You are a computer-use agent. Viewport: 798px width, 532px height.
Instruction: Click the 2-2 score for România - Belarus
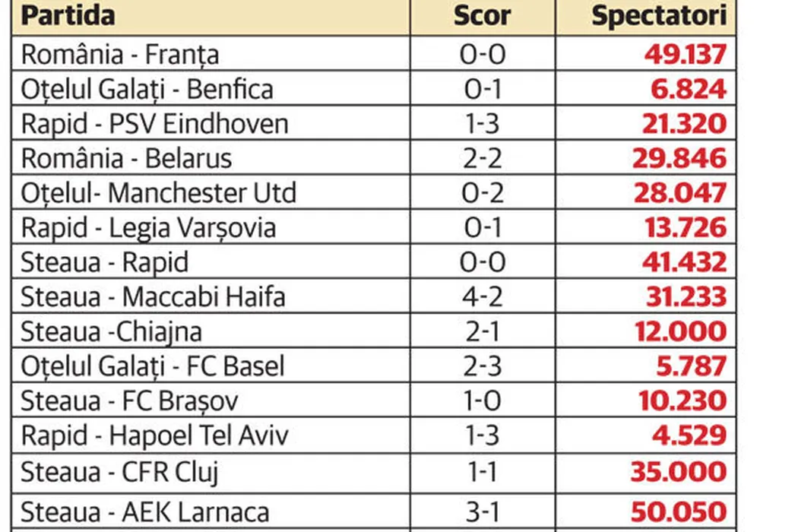(x=484, y=159)
